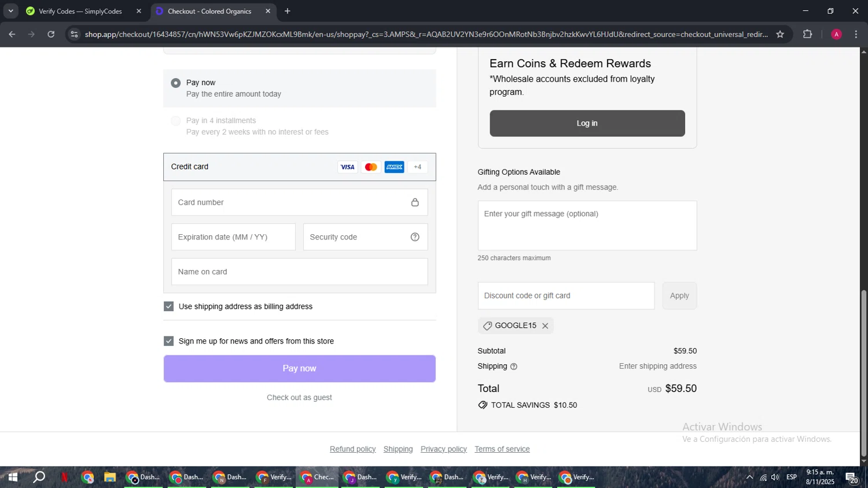Viewport: 868px width, 488px height.
Task: Open the Chrome tab search dropdown
Action: (x=10, y=11)
